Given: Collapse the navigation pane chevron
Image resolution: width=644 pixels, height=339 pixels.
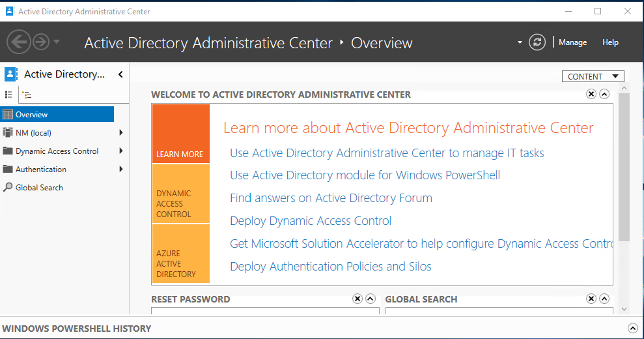Looking at the screenshot, I should pos(120,74).
